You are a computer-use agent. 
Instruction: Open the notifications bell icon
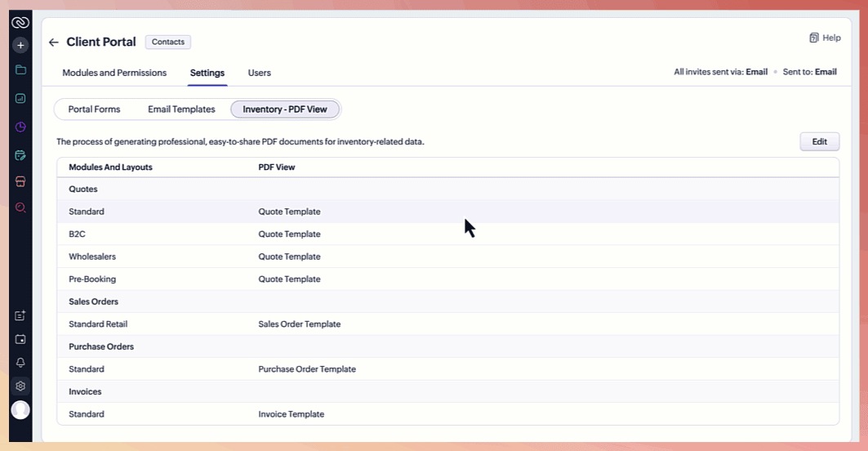(20, 363)
